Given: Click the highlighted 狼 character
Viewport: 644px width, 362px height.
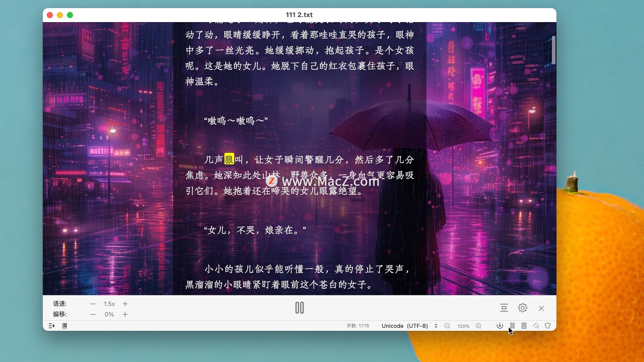Looking at the screenshot, I should (229, 159).
